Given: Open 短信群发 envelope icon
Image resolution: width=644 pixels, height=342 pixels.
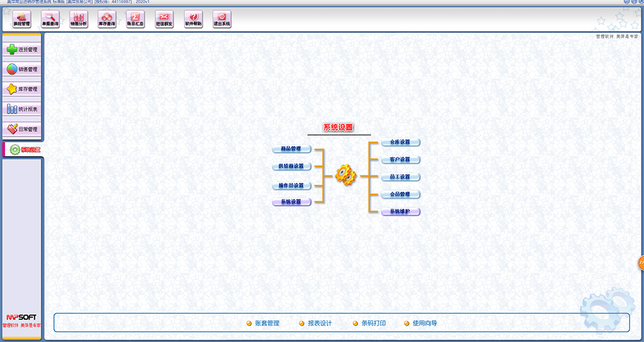Looking at the screenshot, I should point(164,19).
